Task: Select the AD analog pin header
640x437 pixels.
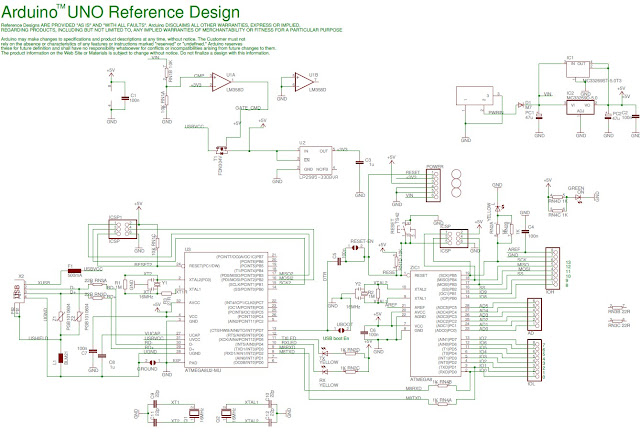Action: [535, 314]
